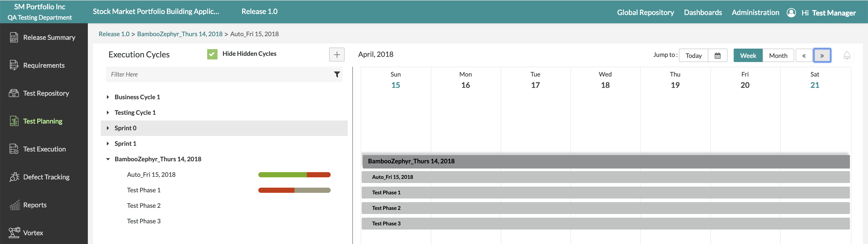868x244 pixels.
Task: Click the Release 1.0 breadcrumb link
Action: [x=114, y=34]
